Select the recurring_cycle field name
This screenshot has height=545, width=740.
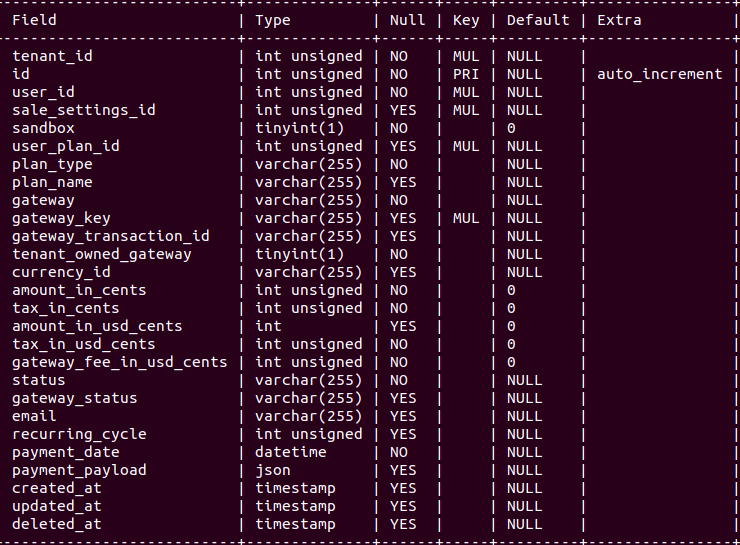click(x=79, y=434)
